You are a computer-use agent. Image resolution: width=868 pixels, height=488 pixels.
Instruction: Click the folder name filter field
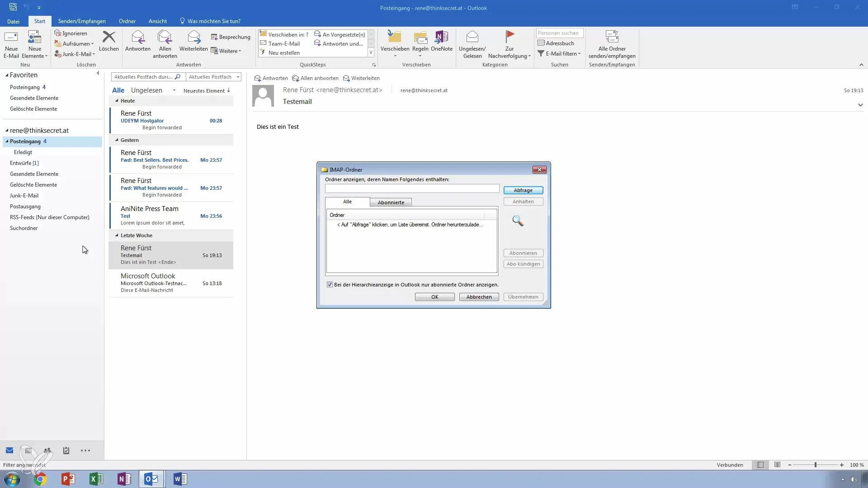click(x=412, y=188)
